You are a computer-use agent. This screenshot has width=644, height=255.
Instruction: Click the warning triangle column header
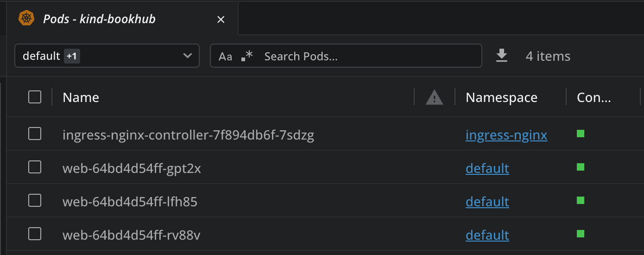[x=434, y=97]
